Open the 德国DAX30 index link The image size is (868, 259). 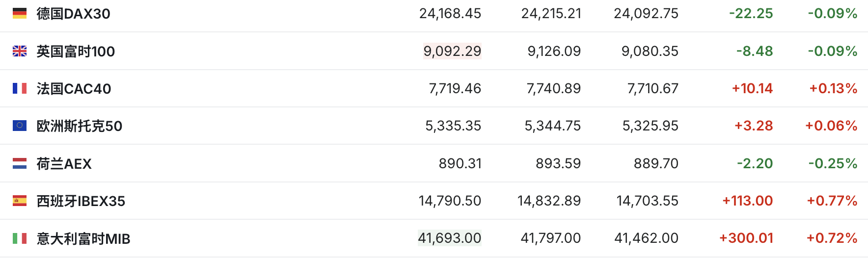pos(73,14)
